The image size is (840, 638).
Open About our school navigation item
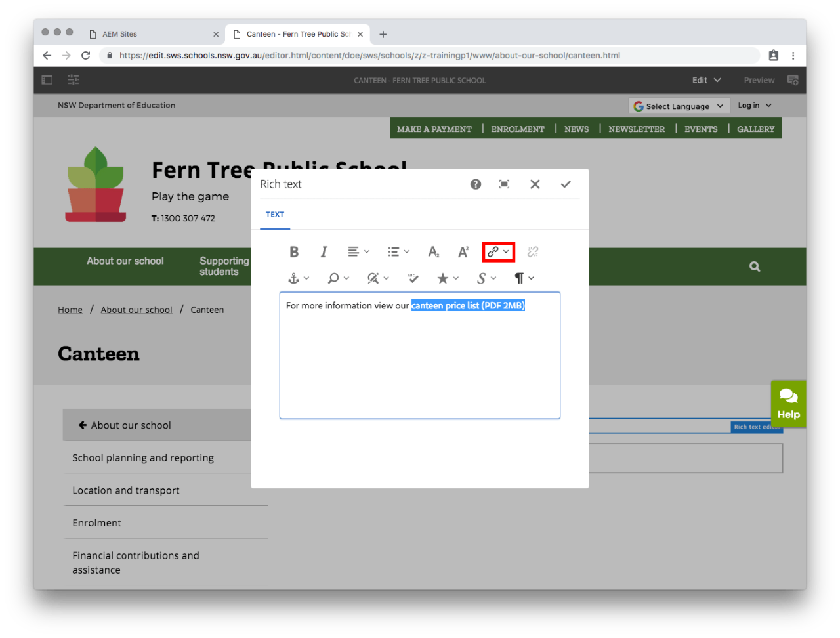125,261
